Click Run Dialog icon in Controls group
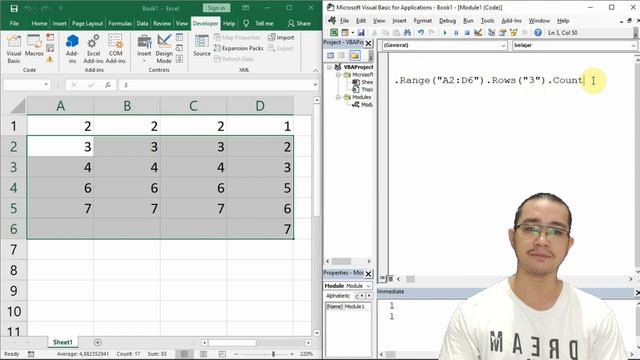The height and width of the screenshot is (360, 640). tap(179, 59)
